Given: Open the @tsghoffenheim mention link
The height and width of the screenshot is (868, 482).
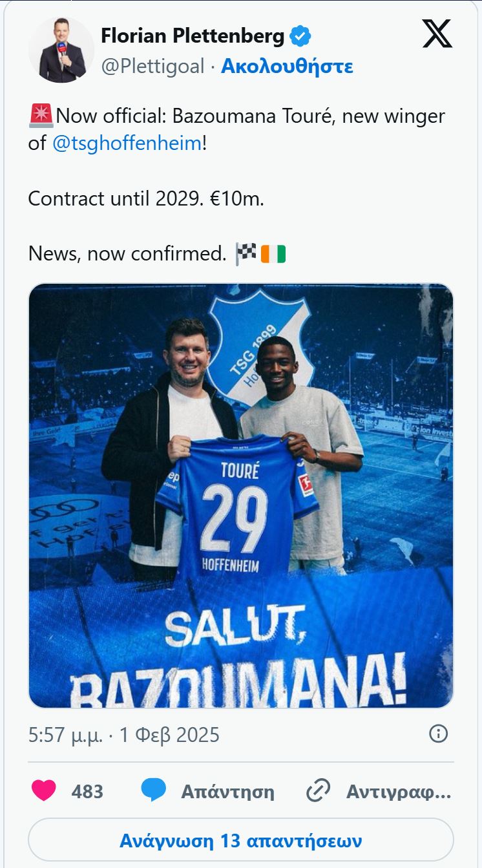Looking at the screenshot, I should coord(127,143).
